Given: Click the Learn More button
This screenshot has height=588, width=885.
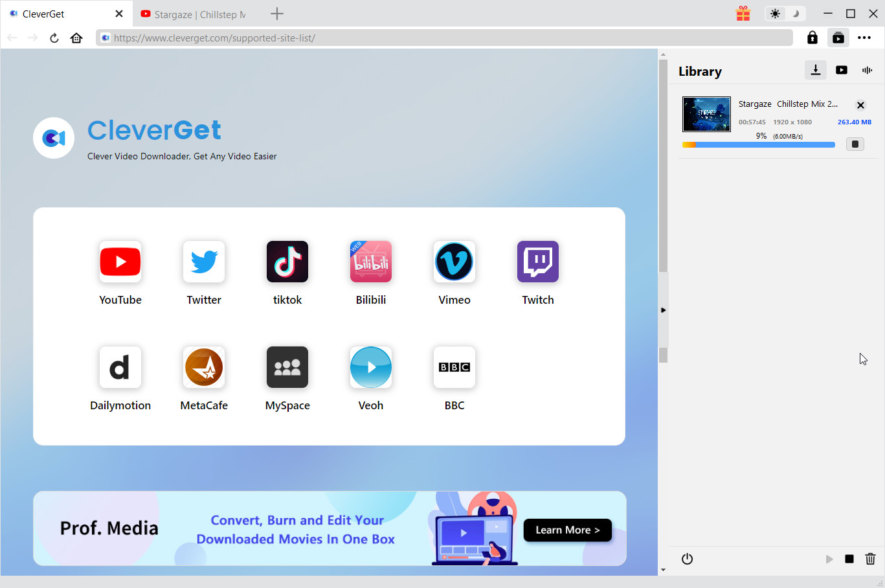Looking at the screenshot, I should coord(567,530).
